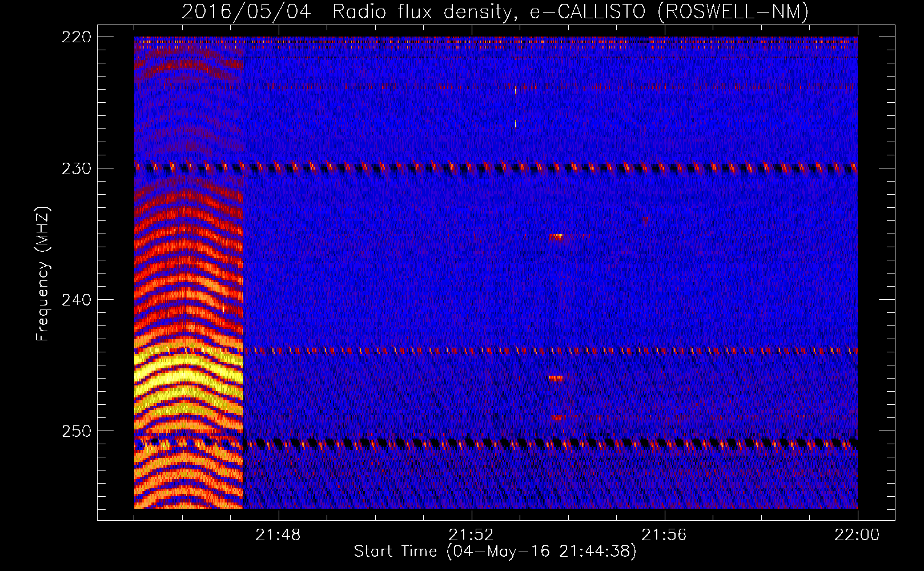
Task: Click the 21:48 time tick label
Action: pos(278,535)
